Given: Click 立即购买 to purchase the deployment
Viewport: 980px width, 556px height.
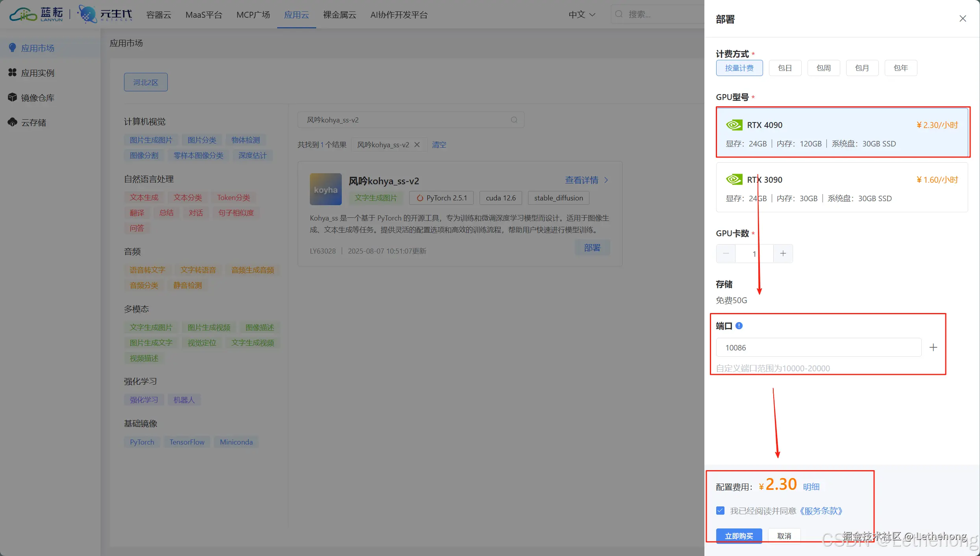Looking at the screenshot, I should [739, 536].
